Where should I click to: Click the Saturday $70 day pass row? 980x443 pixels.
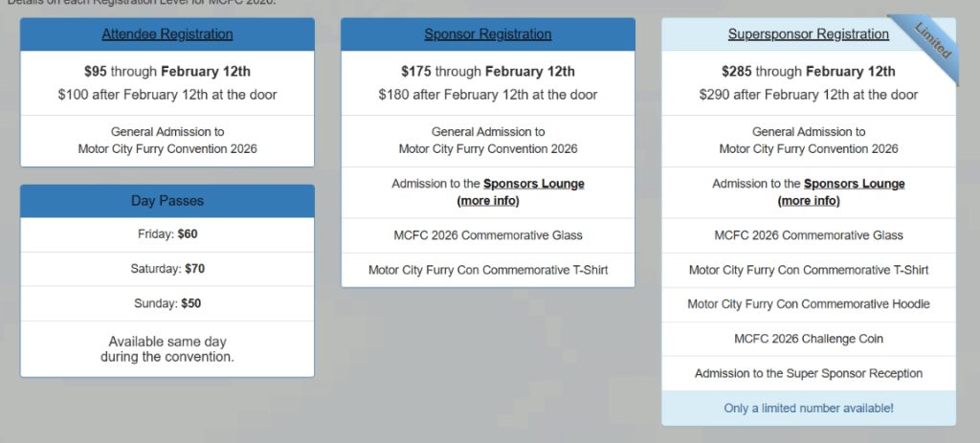point(167,269)
